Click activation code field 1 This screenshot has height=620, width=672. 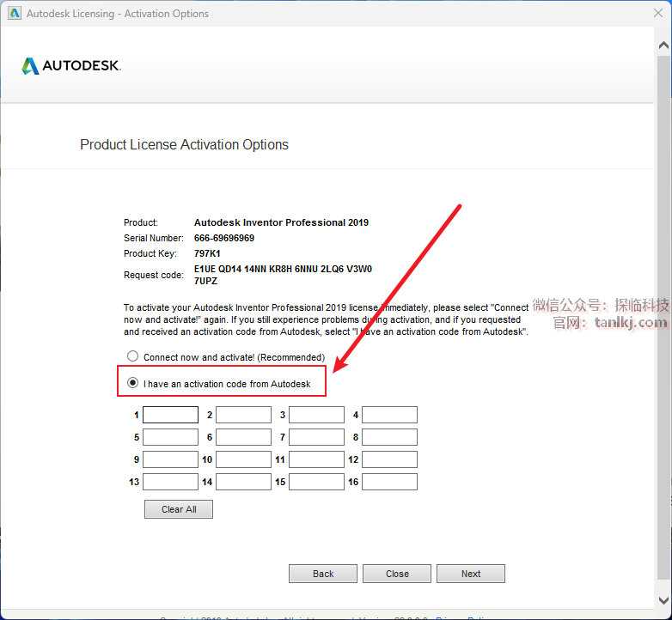point(170,415)
